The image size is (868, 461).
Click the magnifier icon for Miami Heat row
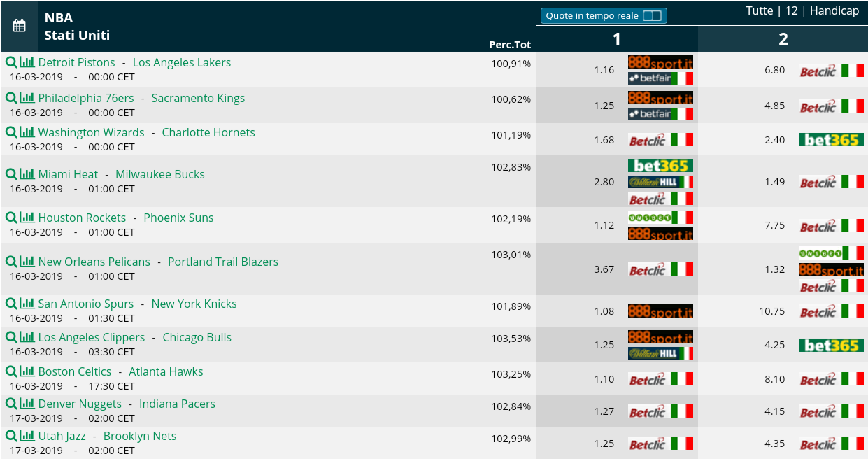click(11, 174)
